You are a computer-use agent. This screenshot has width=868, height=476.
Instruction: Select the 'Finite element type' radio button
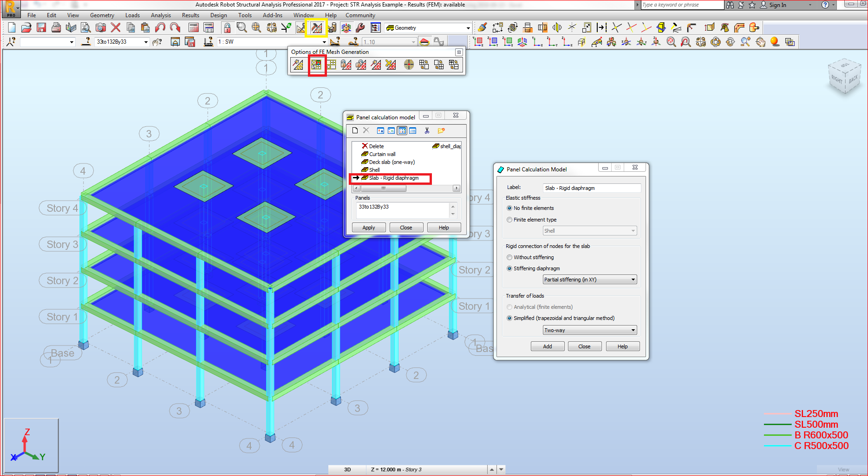tap(509, 220)
